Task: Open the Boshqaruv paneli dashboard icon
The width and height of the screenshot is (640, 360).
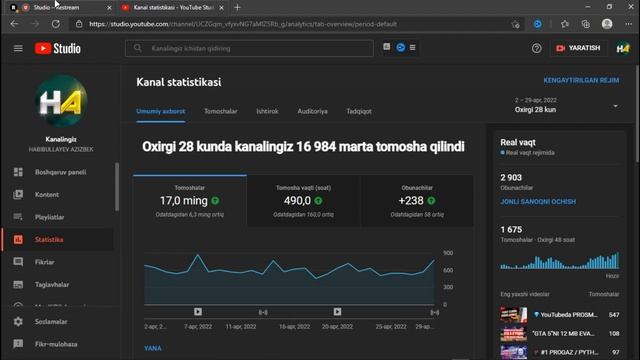Action: pos(18,172)
